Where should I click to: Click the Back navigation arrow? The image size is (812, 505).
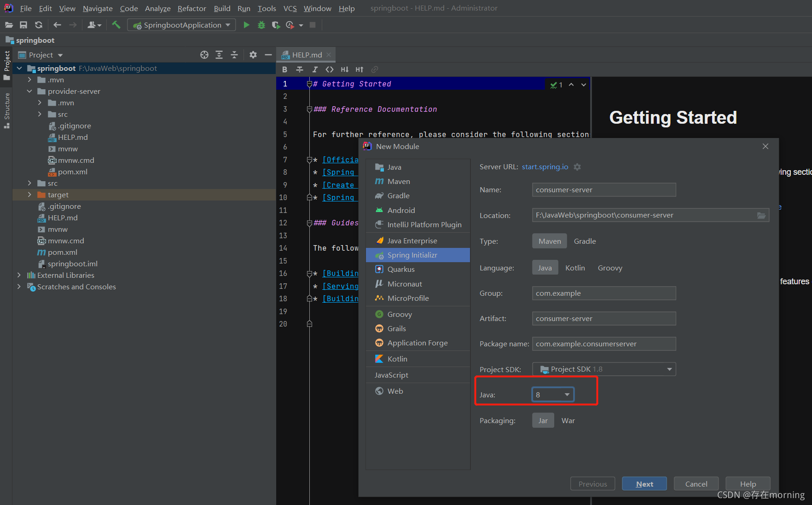pos(57,25)
